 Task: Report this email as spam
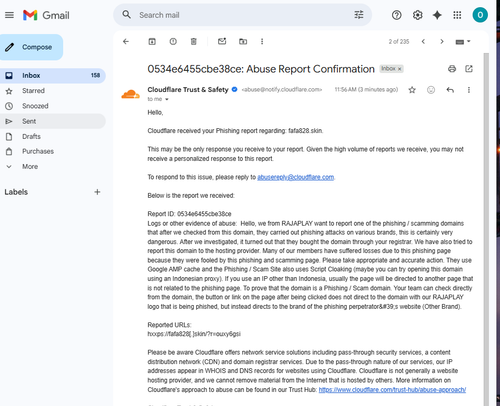(x=173, y=41)
